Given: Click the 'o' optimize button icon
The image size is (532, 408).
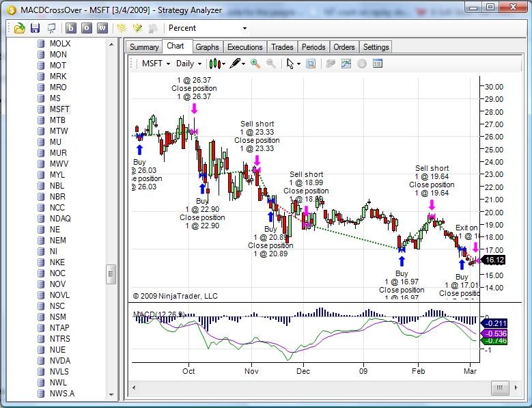Looking at the screenshot, I should pyautogui.click(x=87, y=28).
